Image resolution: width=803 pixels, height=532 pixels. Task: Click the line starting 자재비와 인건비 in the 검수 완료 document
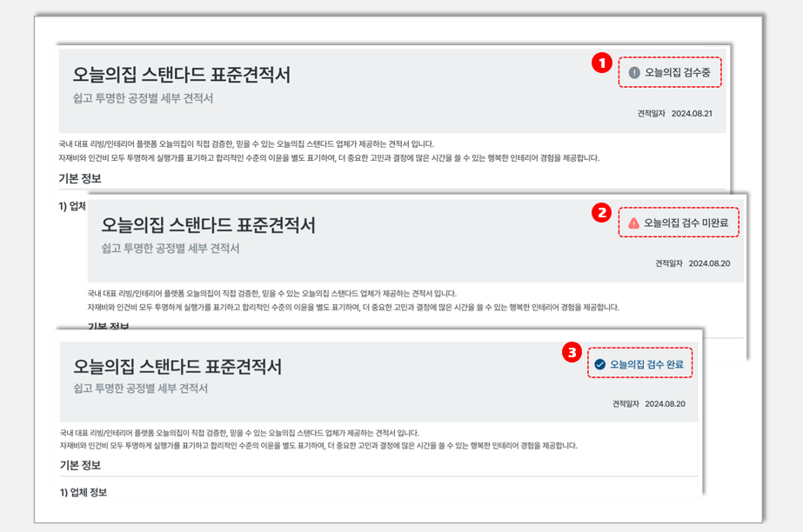tap(318, 446)
